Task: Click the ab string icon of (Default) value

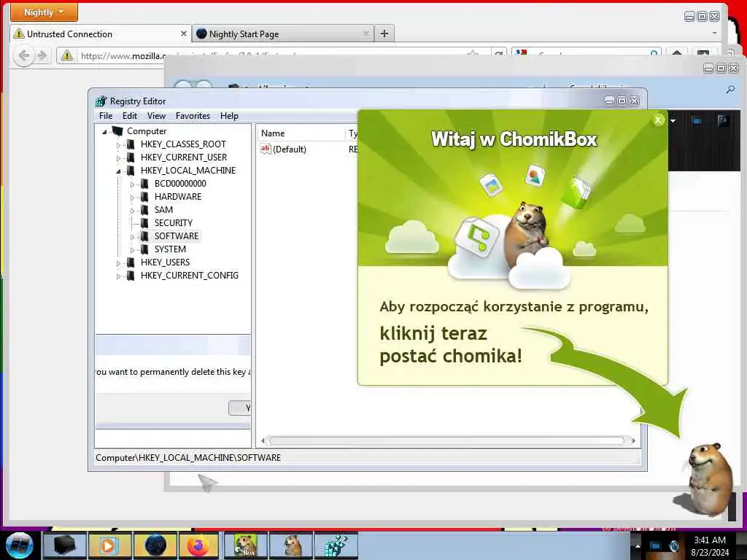Action: tap(266, 149)
